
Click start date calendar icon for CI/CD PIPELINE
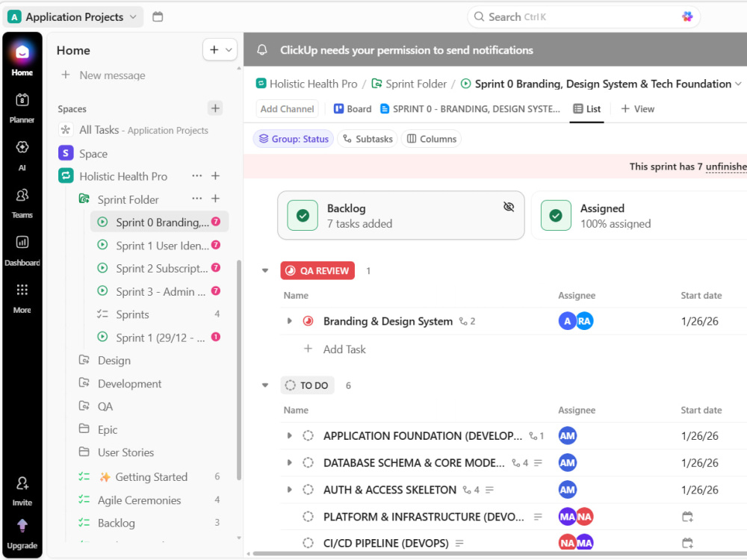(687, 543)
